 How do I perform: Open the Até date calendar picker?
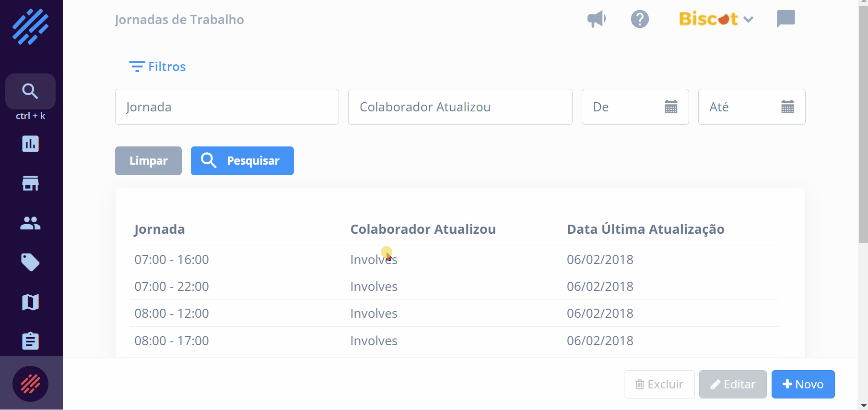tap(787, 107)
